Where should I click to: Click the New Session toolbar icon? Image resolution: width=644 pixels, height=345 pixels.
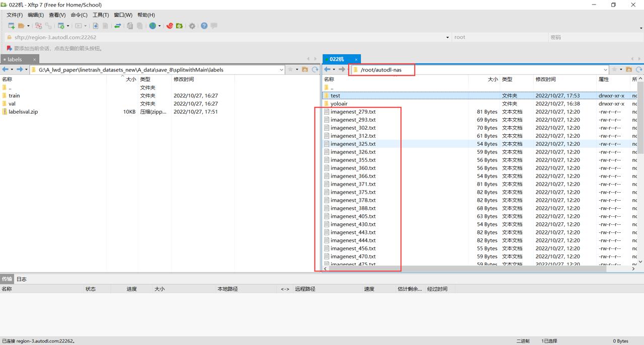pyautogui.click(x=11, y=26)
